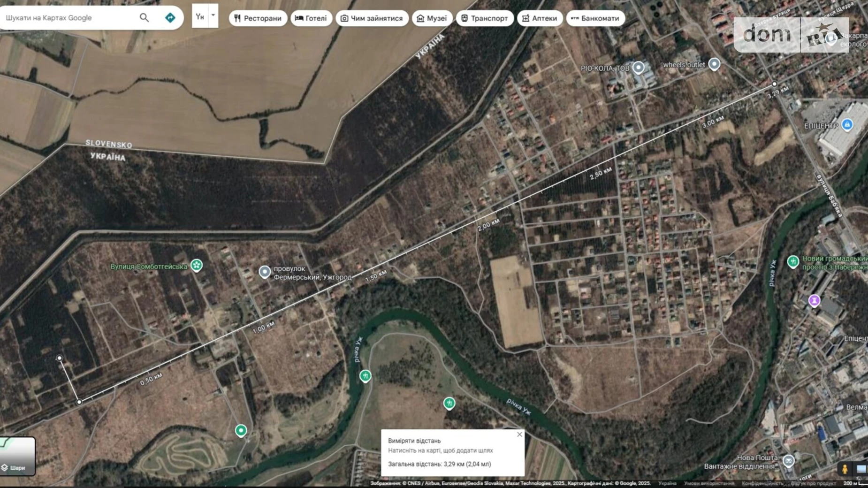Select the Музеї category chip
868x488 pixels.
coord(432,18)
